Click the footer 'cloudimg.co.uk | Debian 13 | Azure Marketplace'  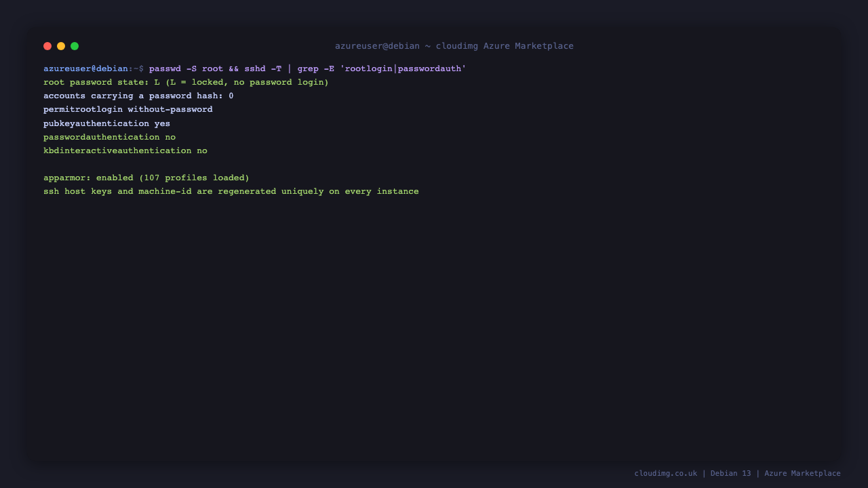click(737, 473)
